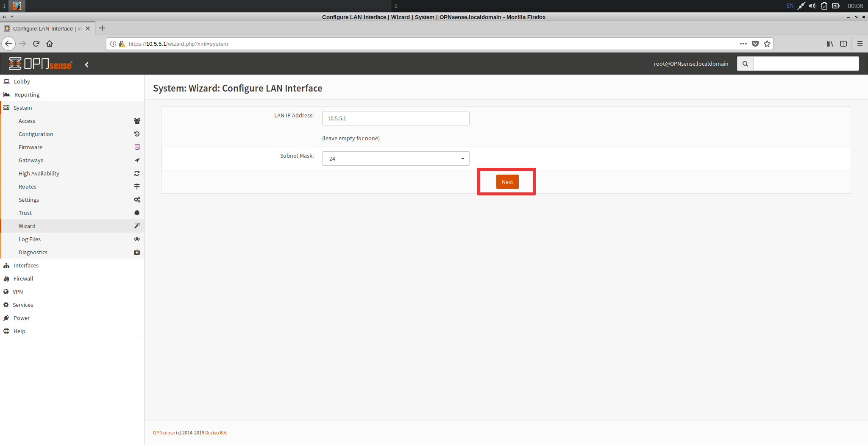Expand the Power menu
Viewport: 868px width, 445px height.
coord(72,318)
